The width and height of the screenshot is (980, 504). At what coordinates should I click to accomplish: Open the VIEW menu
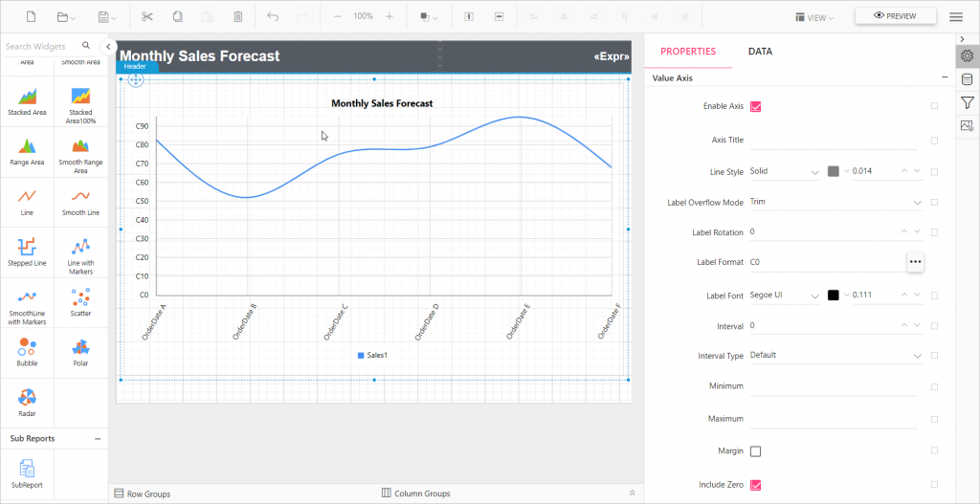(x=814, y=17)
